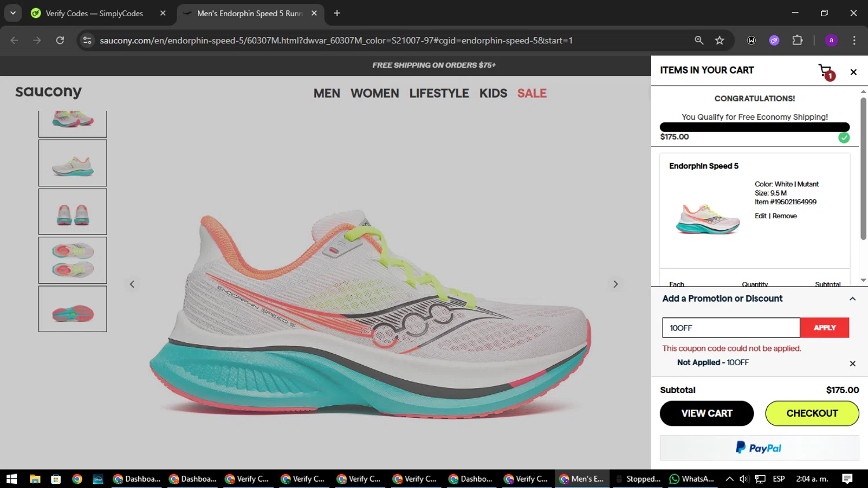Remove the Endorphin Speed 5 from cart
This screenshot has height=488, width=868.
tap(785, 216)
